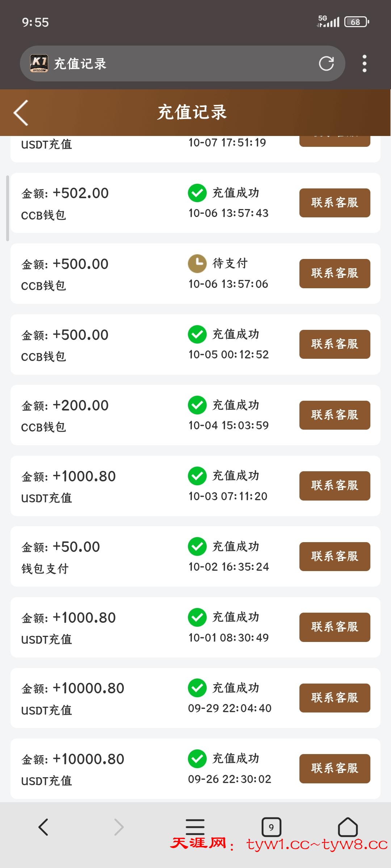391x868 pixels.
Task: Tap the browser reload icon
Action: coord(326,64)
